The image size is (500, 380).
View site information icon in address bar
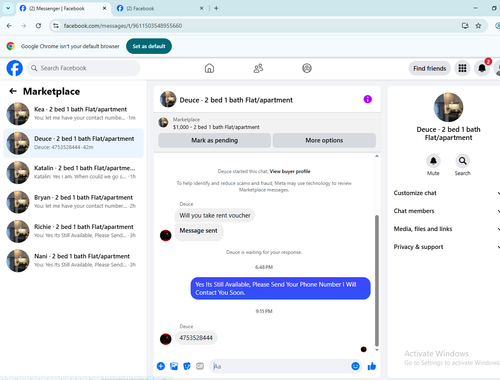tap(56, 26)
